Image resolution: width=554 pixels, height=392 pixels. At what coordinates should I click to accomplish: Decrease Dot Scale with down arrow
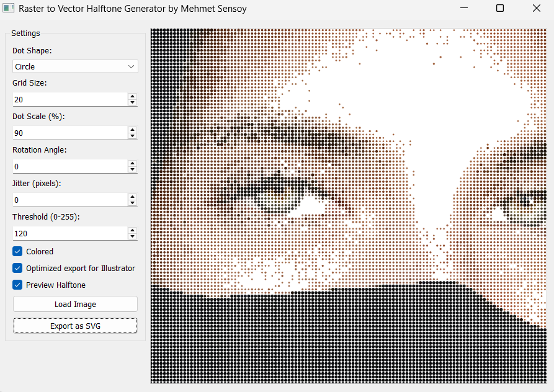133,136
